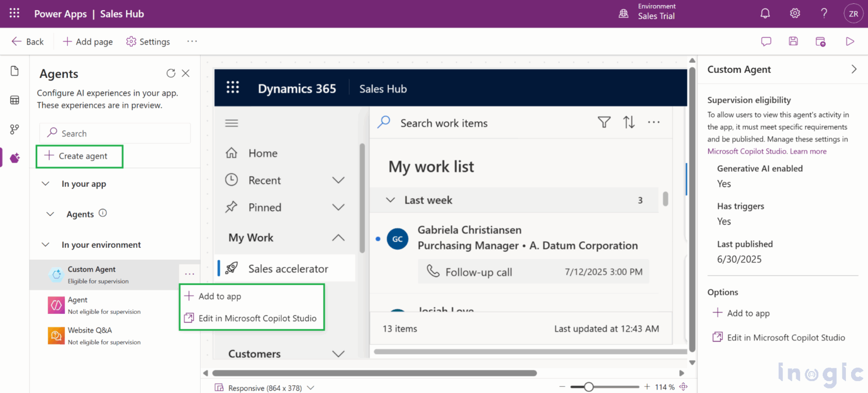Collapse the In your environment section
This screenshot has height=393, width=868.
point(46,244)
